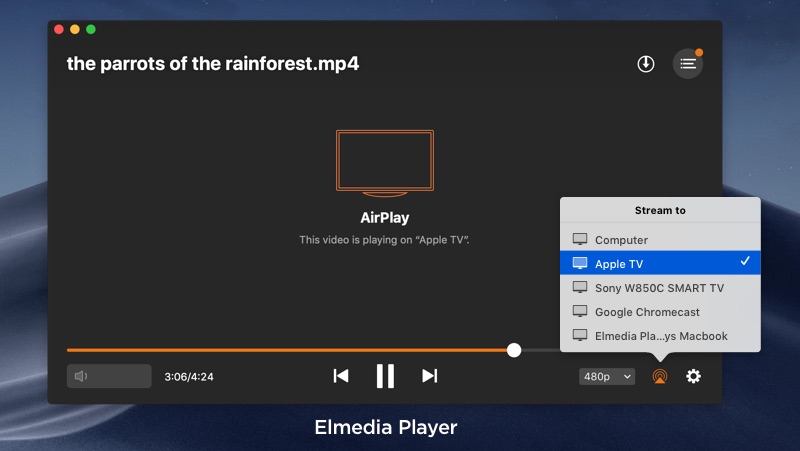Click the Elmedia Macbook monitor icon
The width and height of the screenshot is (800, 451).
coord(580,335)
